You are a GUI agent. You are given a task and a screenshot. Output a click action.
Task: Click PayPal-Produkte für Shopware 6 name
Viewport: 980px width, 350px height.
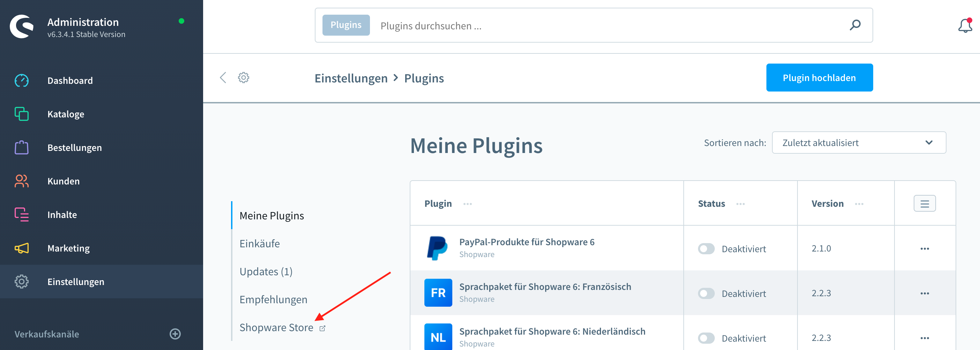527,242
